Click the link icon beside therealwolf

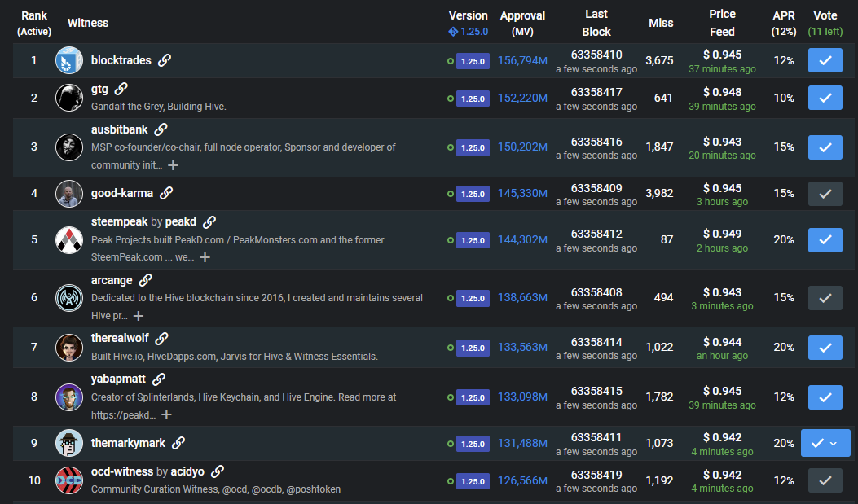pos(162,338)
